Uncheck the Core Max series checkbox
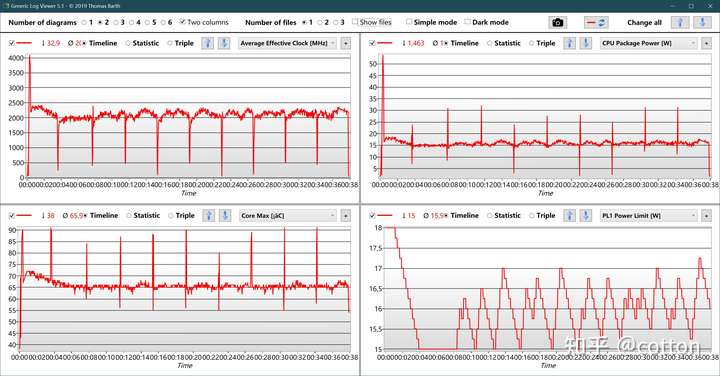 coord(11,215)
